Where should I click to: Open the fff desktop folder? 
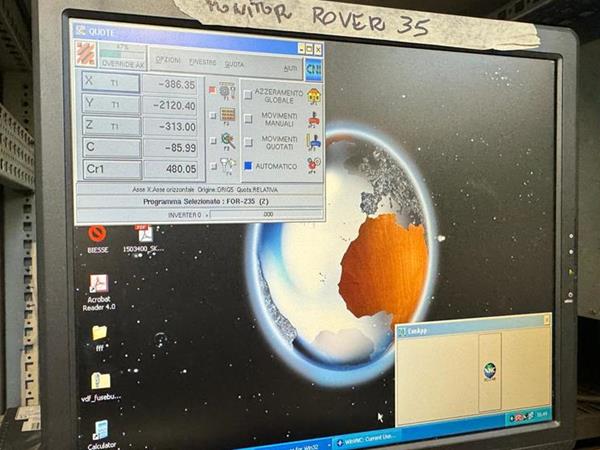click(x=100, y=338)
